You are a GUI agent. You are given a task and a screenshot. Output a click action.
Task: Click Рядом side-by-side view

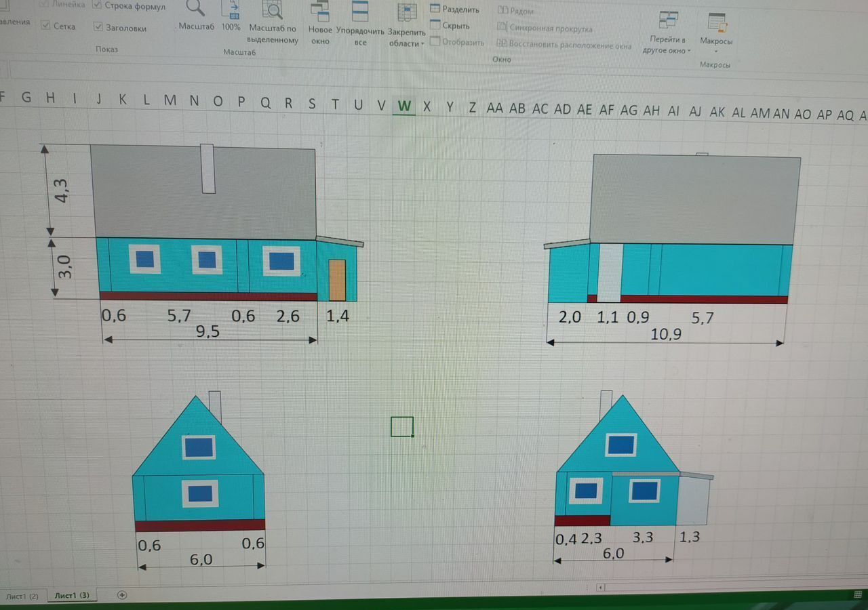tap(516, 11)
